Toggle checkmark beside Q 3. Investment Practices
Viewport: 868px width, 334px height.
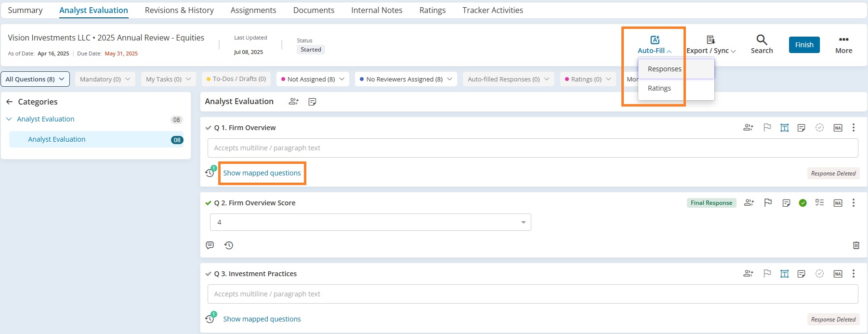[x=208, y=274]
